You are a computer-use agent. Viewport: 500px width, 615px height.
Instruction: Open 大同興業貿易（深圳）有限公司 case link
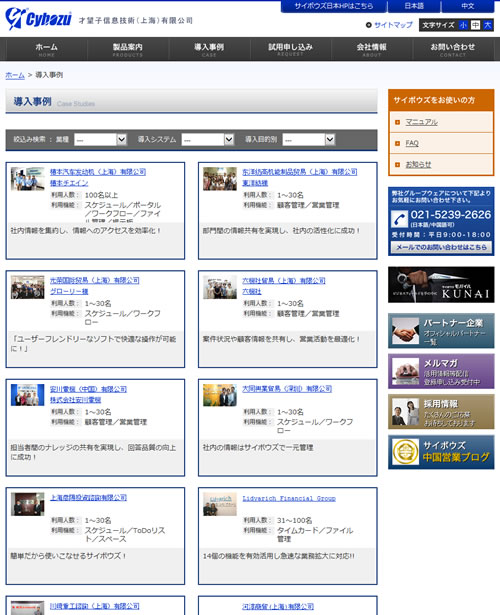[287, 389]
